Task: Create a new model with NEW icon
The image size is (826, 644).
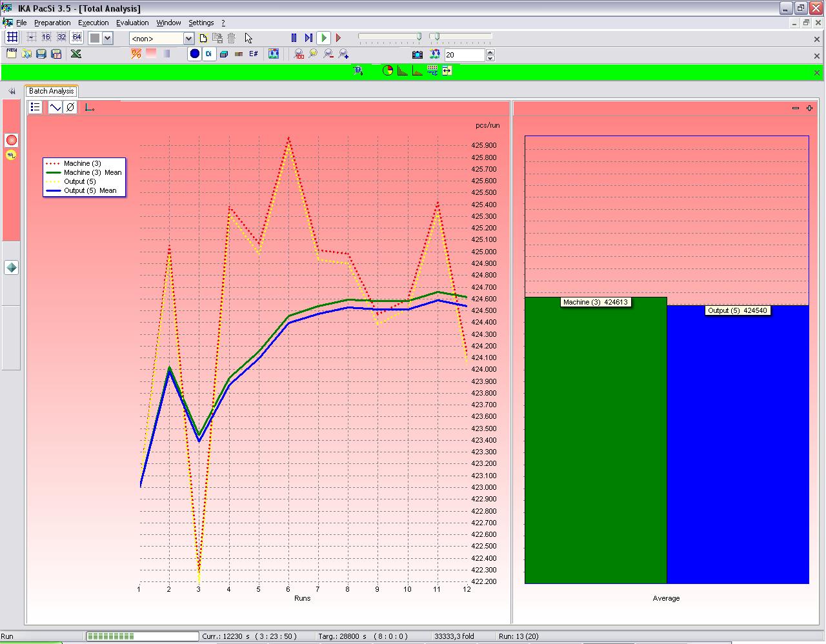Action: click(x=12, y=54)
